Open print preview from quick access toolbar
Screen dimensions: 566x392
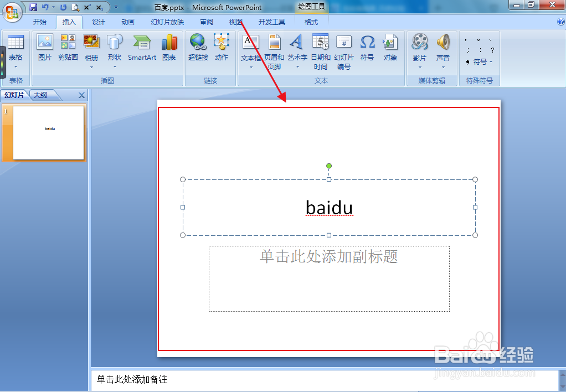tap(75, 7)
